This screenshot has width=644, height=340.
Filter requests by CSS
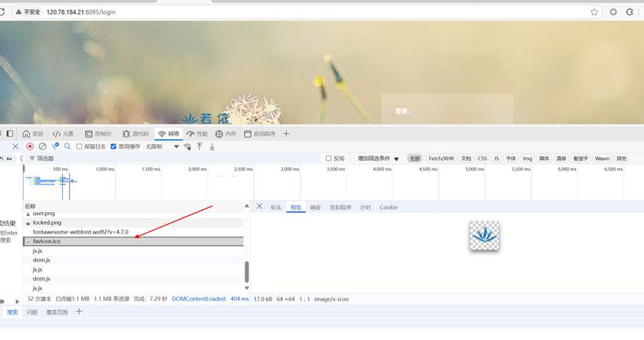coord(482,159)
